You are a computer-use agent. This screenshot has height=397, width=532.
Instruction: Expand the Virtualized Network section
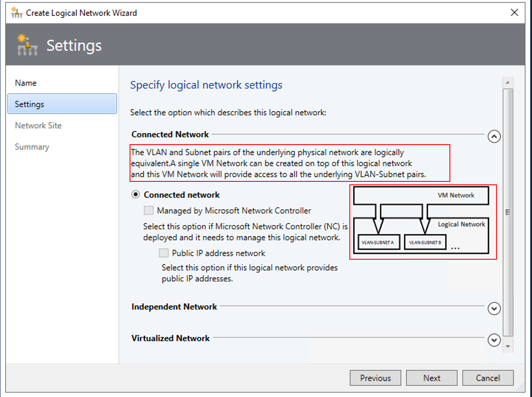494,340
